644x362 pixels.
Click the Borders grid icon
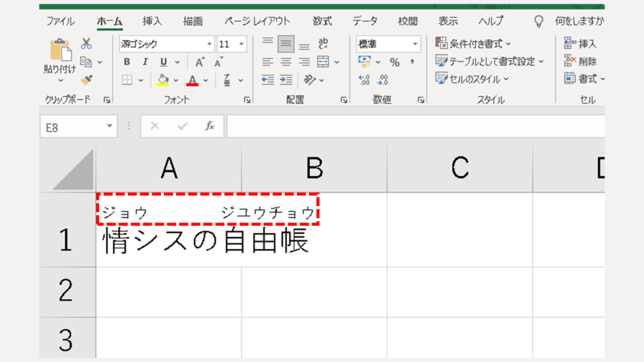(x=127, y=80)
